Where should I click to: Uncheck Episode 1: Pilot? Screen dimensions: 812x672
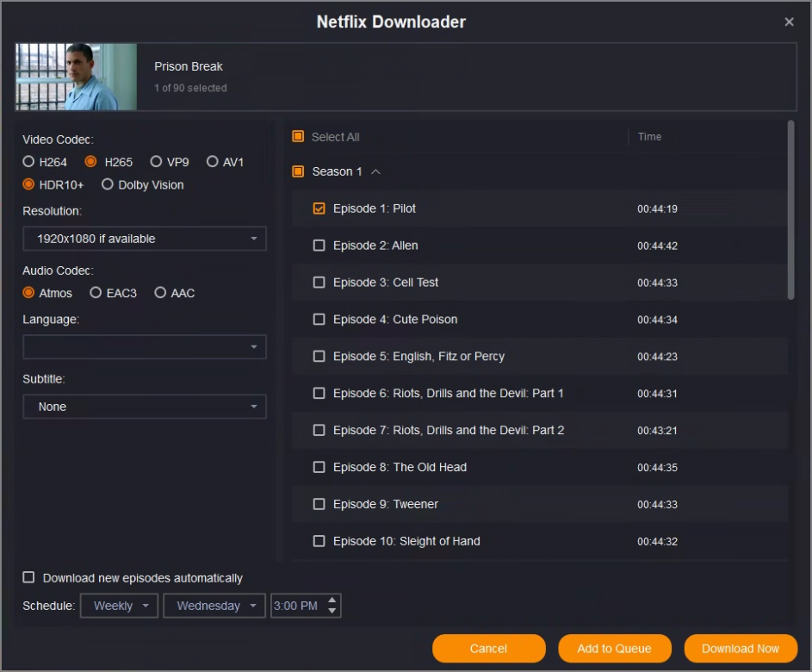coord(319,208)
